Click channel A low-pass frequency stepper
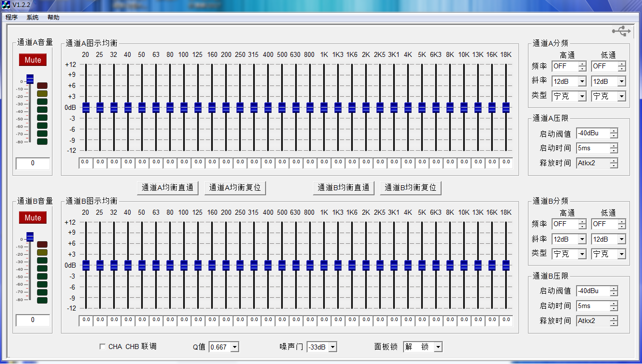Image resolution: width=642 pixels, height=364 pixels. tap(621, 66)
